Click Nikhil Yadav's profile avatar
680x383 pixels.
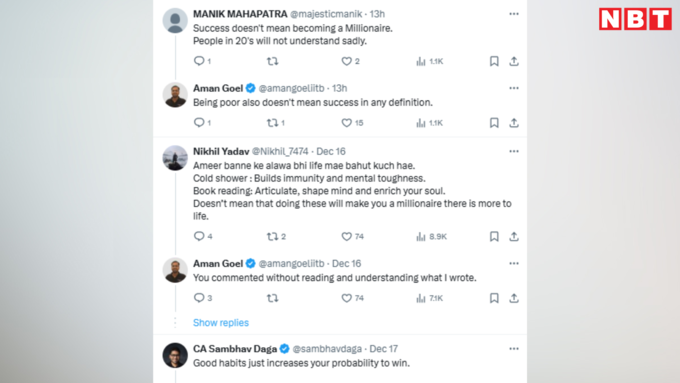point(175,158)
